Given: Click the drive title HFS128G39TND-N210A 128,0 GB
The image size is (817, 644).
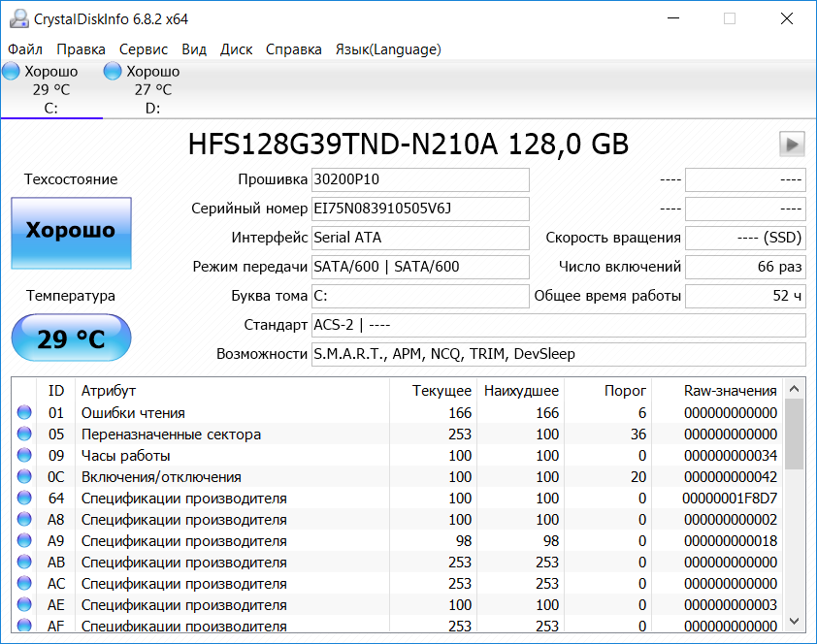Looking at the screenshot, I should point(408,145).
